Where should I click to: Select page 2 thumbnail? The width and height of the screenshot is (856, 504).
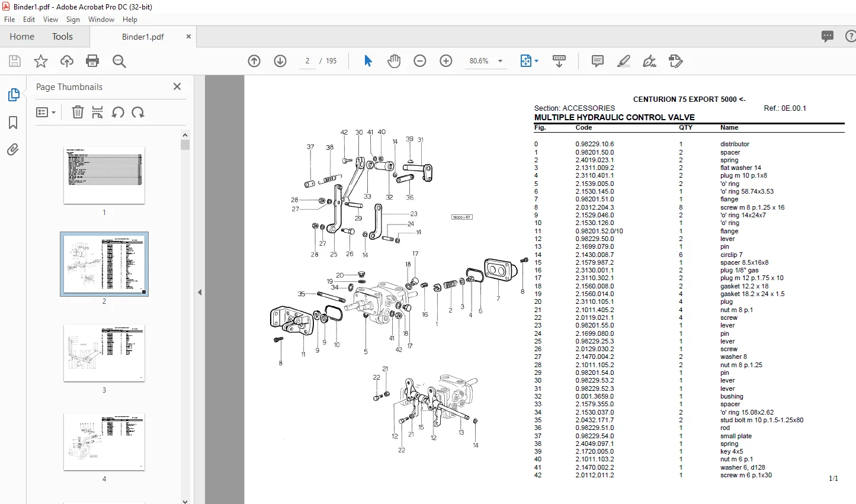point(104,264)
